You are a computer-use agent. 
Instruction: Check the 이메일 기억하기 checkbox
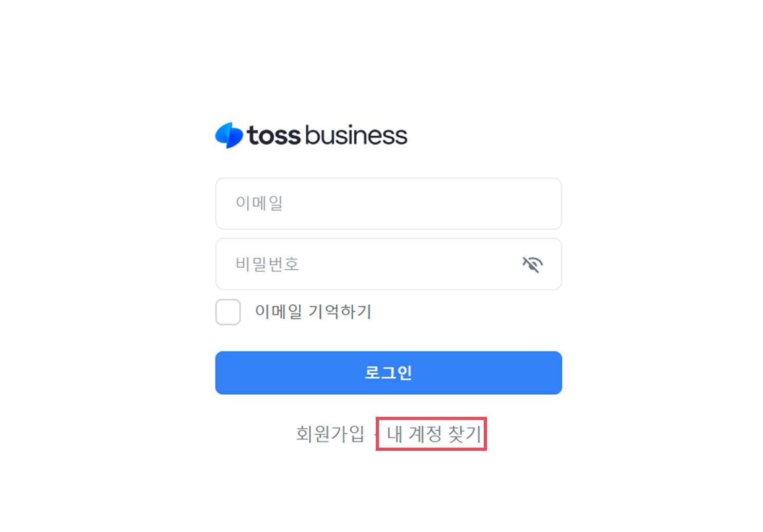point(228,312)
